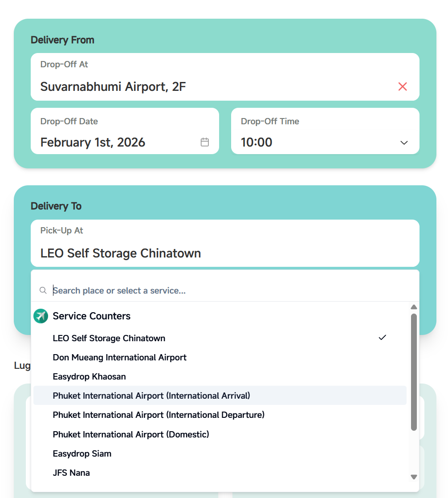The height and width of the screenshot is (498, 448).
Task: Open the Drop-Off Date calendar icon
Action: pyautogui.click(x=205, y=142)
